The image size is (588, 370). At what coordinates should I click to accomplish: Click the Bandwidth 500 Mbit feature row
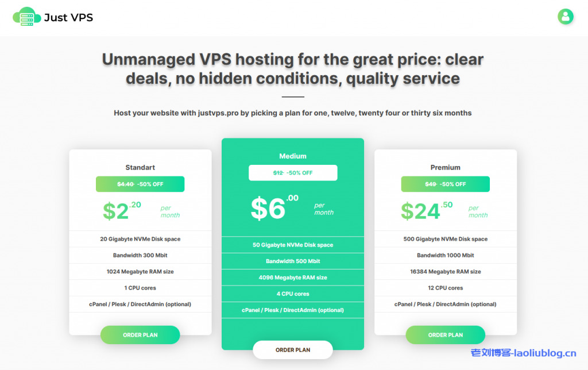point(293,261)
